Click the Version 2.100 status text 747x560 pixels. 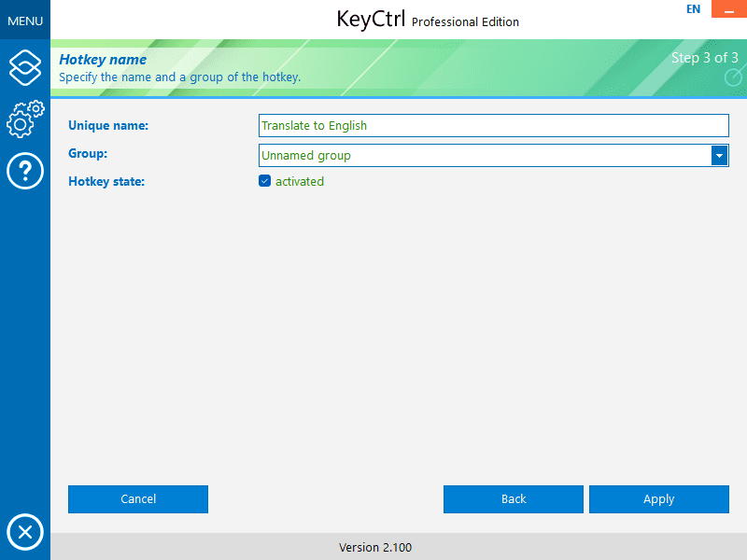pyautogui.click(x=375, y=547)
